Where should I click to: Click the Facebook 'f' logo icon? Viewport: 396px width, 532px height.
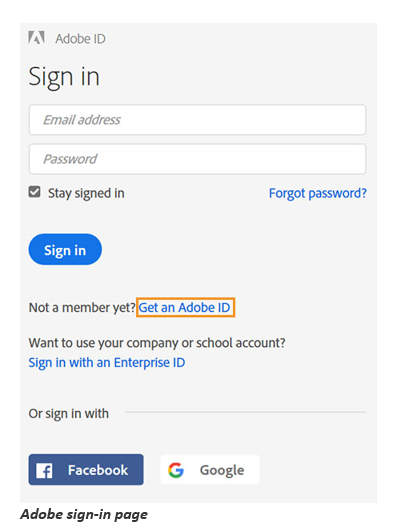[x=44, y=471]
